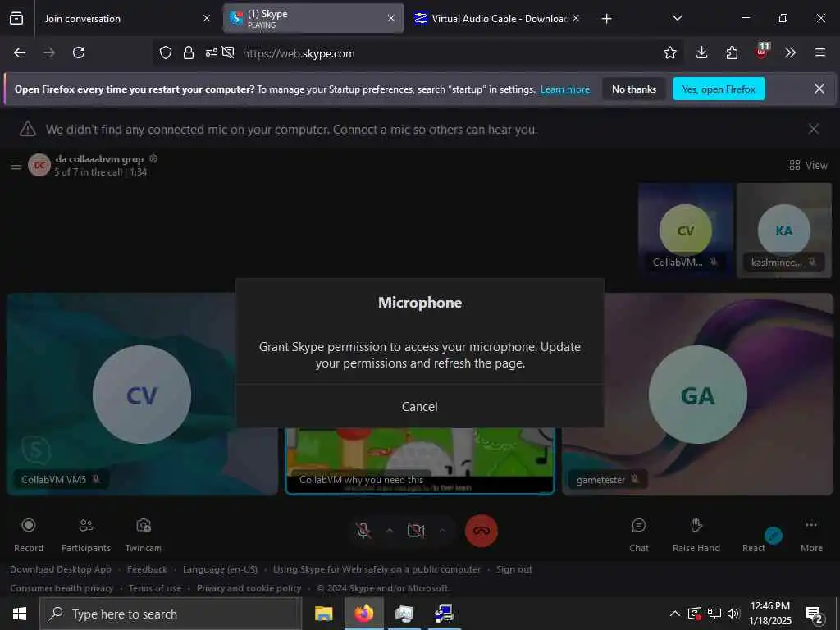
Task: Open uBlock extension icon with badge
Action: (761, 52)
